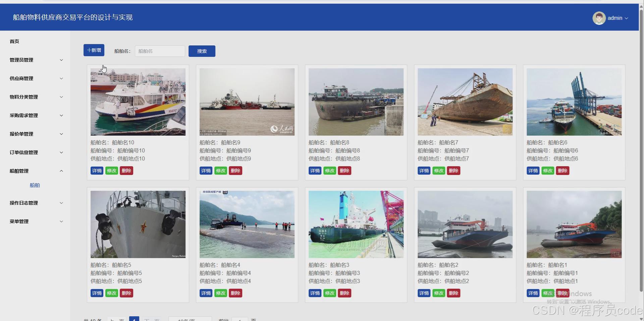View 详情 for 船舶名8
This screenshot has width=644, height=321.
(x=315, y=171)
